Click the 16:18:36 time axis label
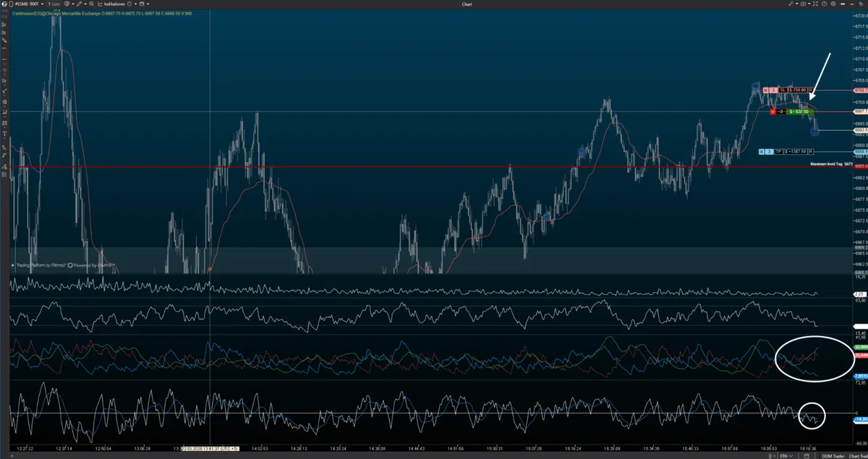 point(809,449)
